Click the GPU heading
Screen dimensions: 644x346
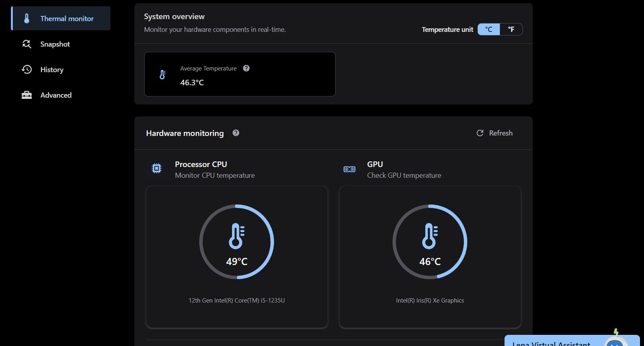point(375,164)
